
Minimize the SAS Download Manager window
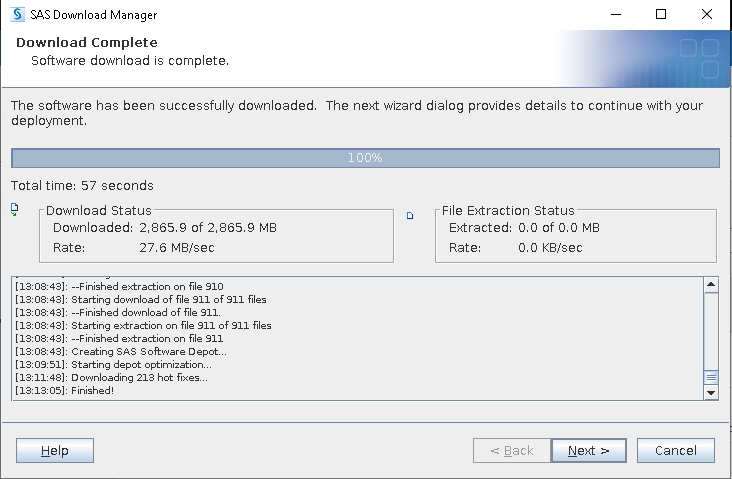point(614,15)
